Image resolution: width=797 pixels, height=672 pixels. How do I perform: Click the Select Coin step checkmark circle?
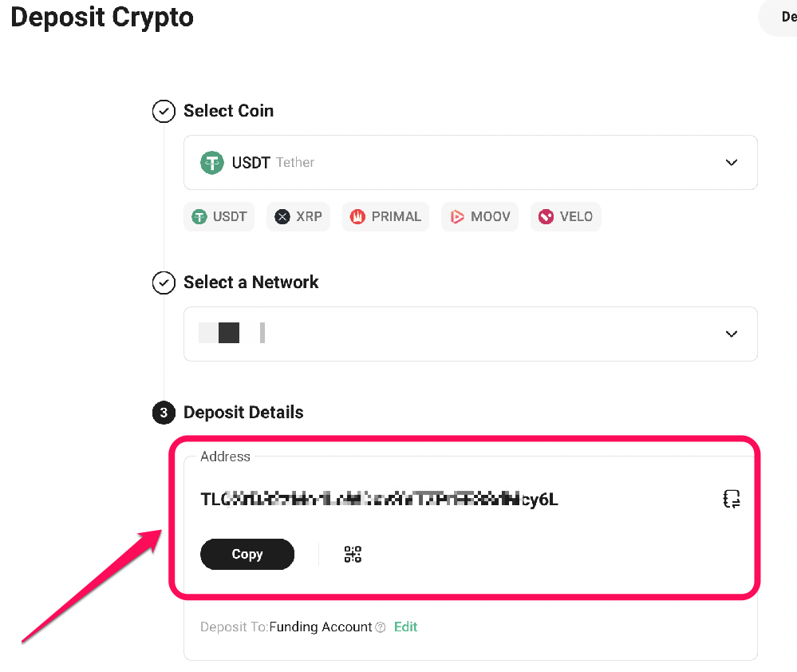tap(164, 111)
